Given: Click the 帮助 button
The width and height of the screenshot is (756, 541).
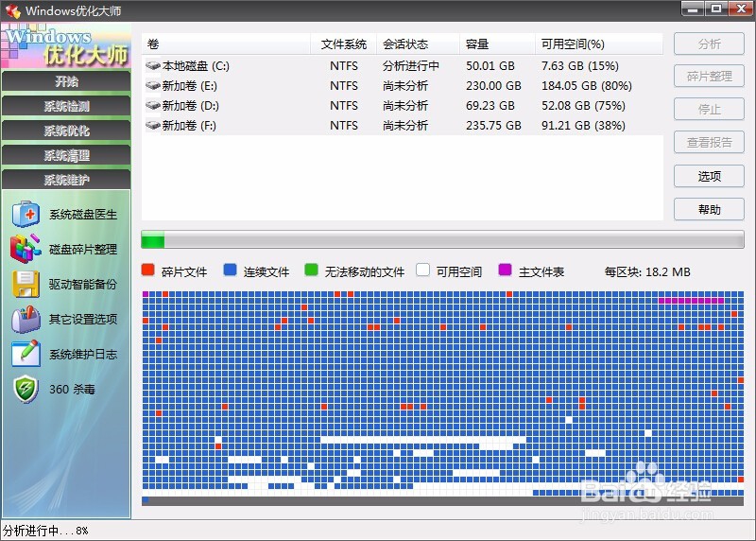Looking at the screenshot, I should point(709,209).
